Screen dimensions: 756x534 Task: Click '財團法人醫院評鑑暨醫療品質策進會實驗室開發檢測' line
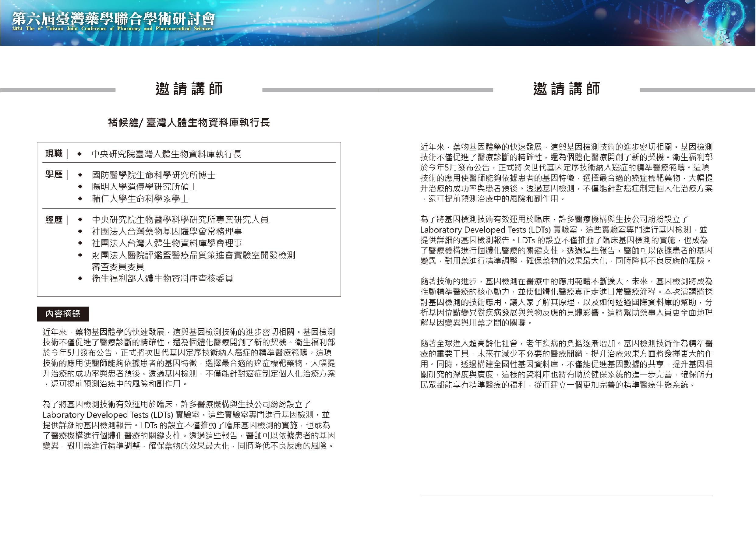(194, 255)
